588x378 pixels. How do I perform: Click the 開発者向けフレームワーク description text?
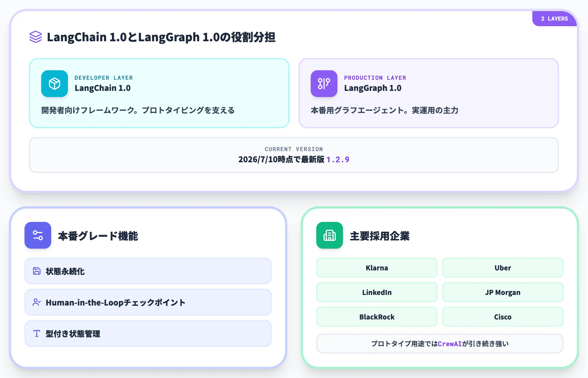138,110
